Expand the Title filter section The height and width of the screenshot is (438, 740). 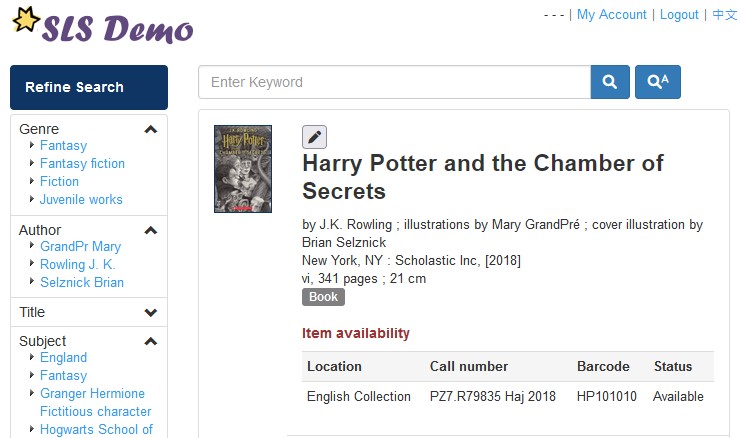pyautogui.click(x=151, y=312)
